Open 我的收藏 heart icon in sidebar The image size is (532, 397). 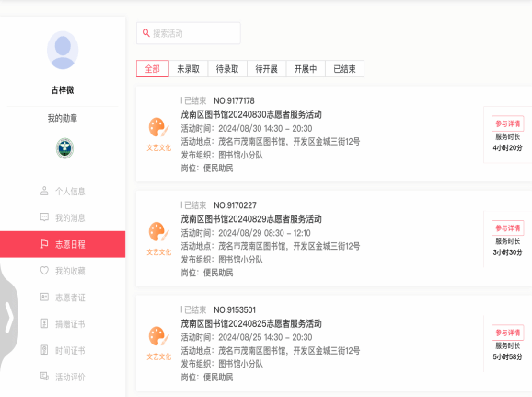point(44,271)
